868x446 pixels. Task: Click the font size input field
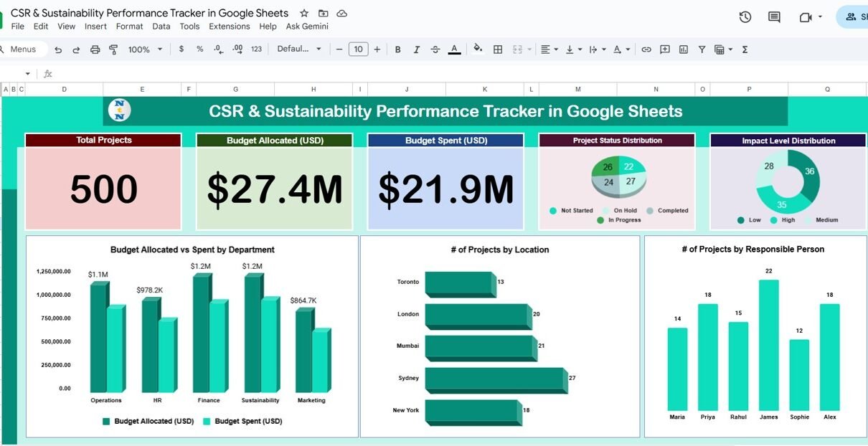(358, 49)
